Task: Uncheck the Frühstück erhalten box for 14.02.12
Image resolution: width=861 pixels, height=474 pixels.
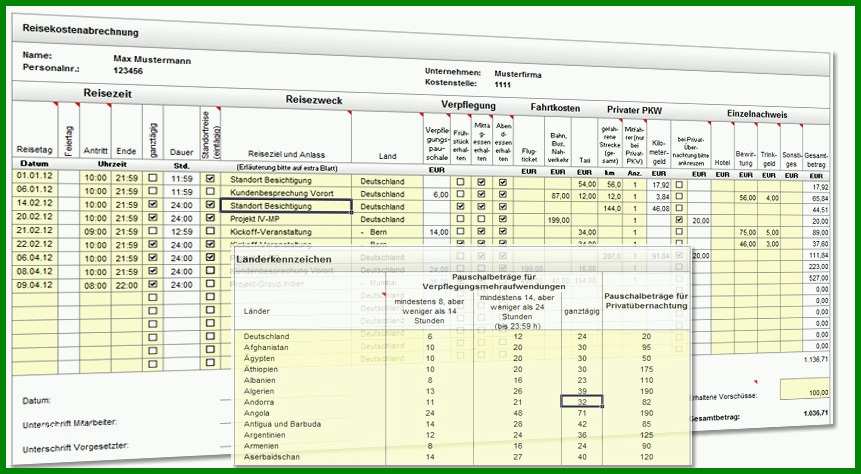Action: [x=460, y=207]
